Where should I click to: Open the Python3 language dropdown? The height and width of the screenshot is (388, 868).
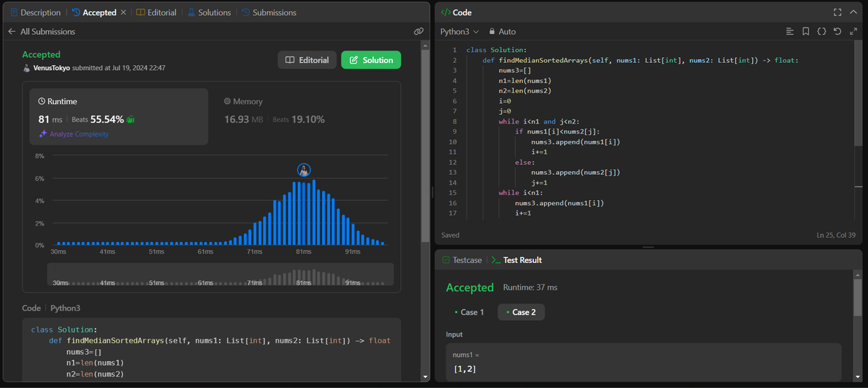coord(460,32)
